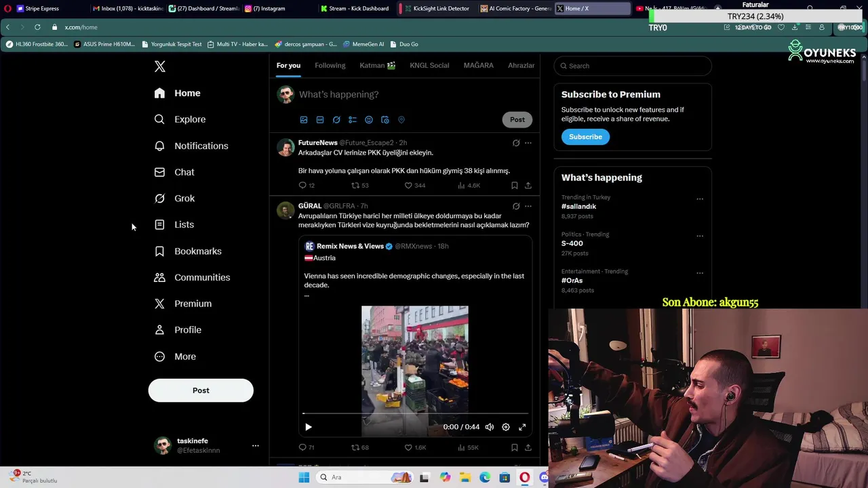Viewport: 868px width, 488px height.
Task: Open the emoji picker in composer
Action: [369, 120]
